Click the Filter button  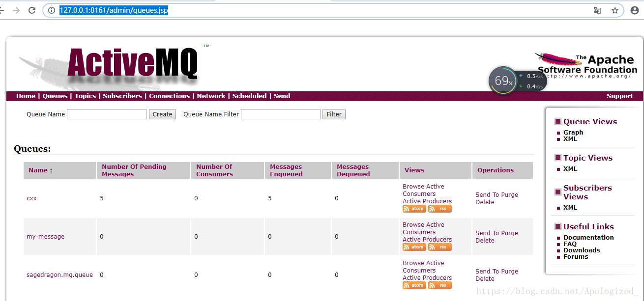pos(334,114)
